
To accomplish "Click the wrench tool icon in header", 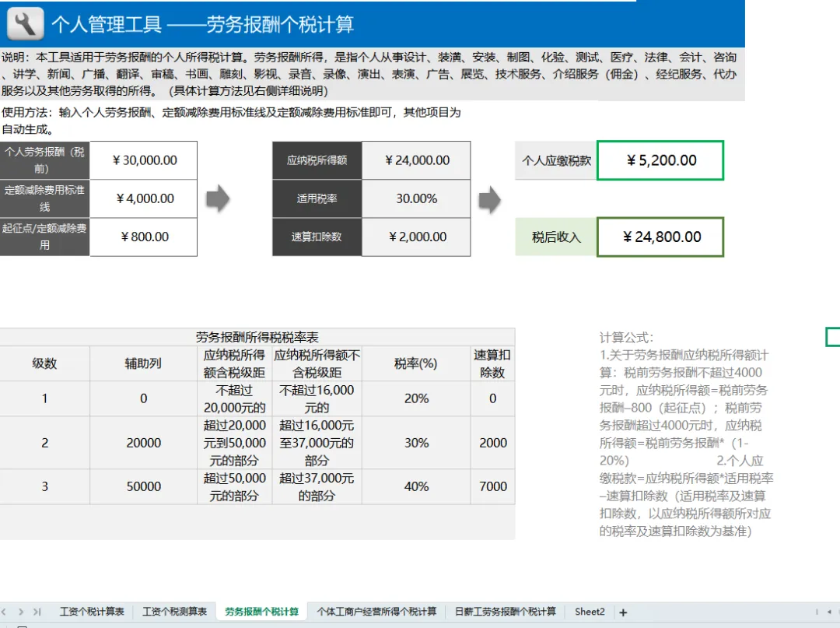I will click(x=25, y=23).
